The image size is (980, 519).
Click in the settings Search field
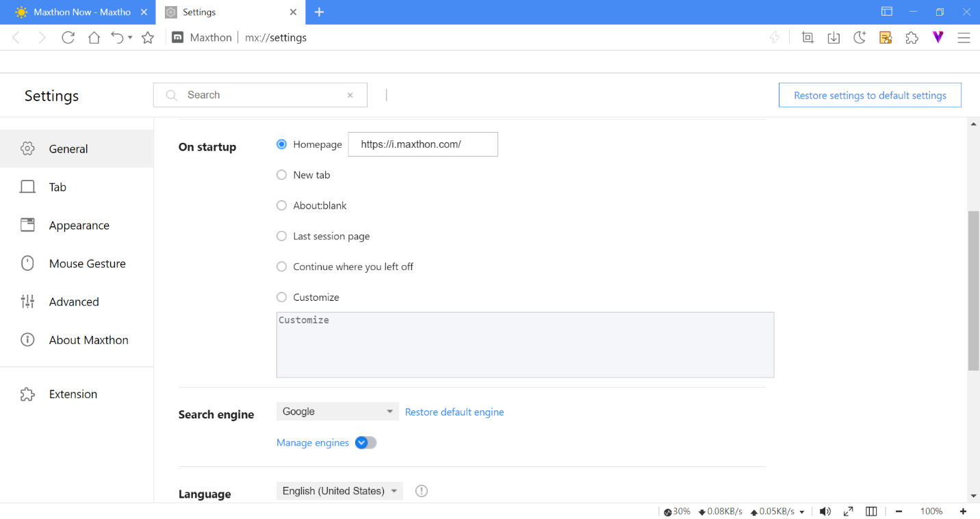(260, 95)
